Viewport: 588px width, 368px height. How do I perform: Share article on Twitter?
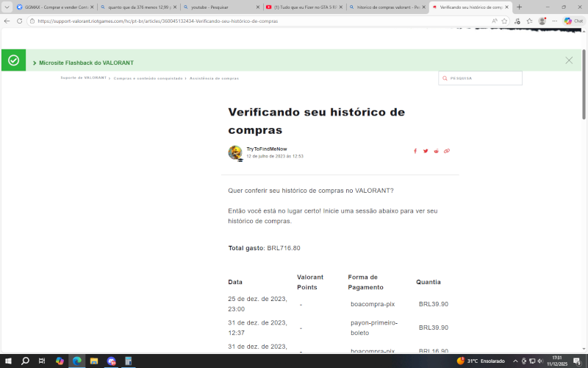[426, 151]
